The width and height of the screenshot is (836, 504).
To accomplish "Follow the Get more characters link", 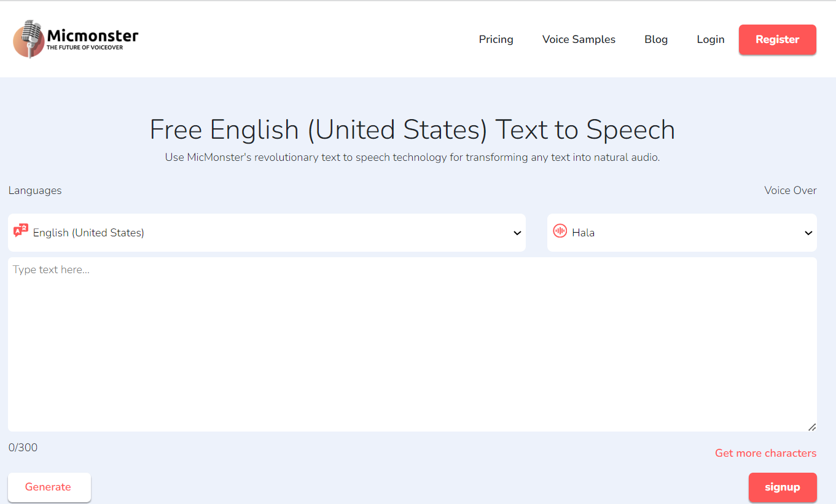I will point(765,453).
